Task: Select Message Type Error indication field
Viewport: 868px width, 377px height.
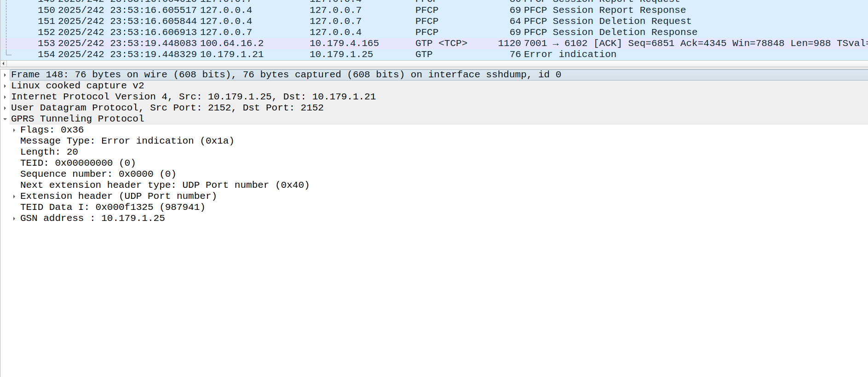Action: click(127, 141)
